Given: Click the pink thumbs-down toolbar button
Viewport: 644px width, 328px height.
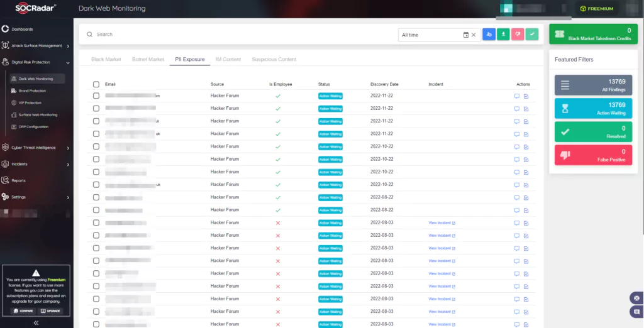Looking at the screenshot, I should coord(518,35).
